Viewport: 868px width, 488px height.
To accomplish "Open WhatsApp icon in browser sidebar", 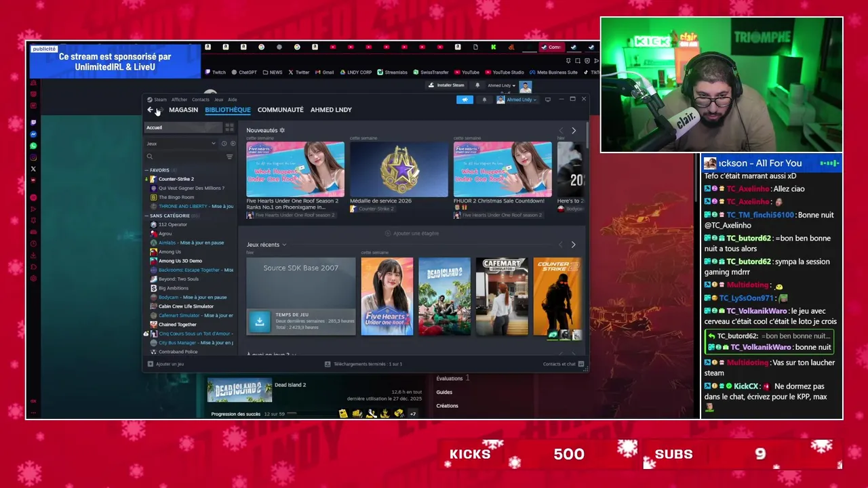I will point(33,146).
